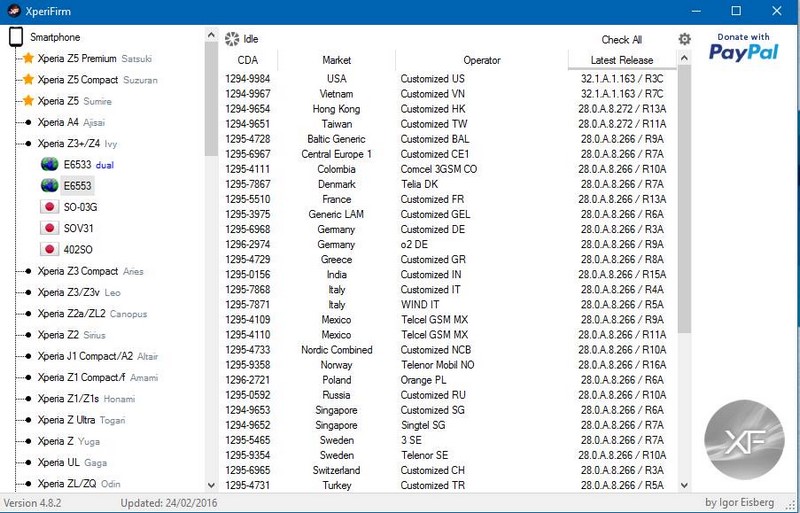Click the globe icon next to E6553
Viewport: 800px width, 513px height.
click(x=49, y=186)
